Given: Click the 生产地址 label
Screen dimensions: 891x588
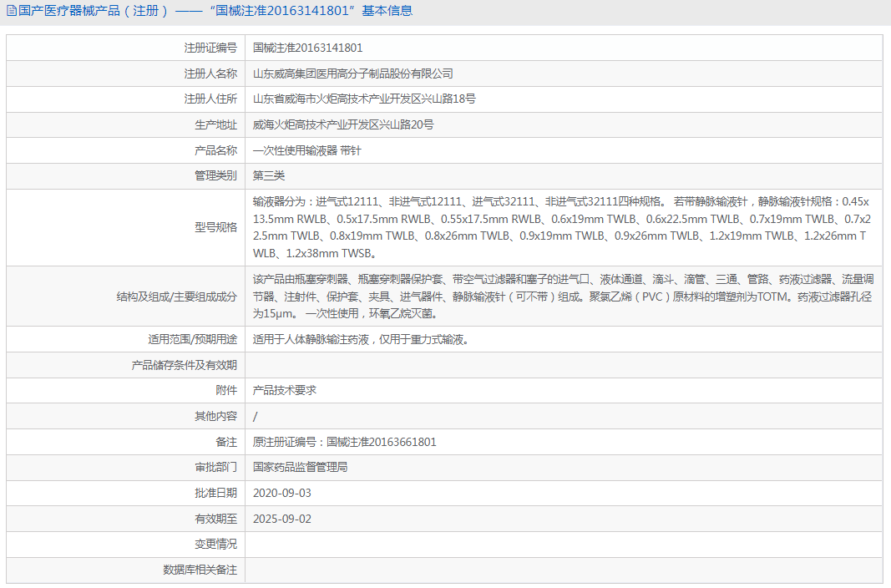Looking at the screenshot, I should pos(216,124).
